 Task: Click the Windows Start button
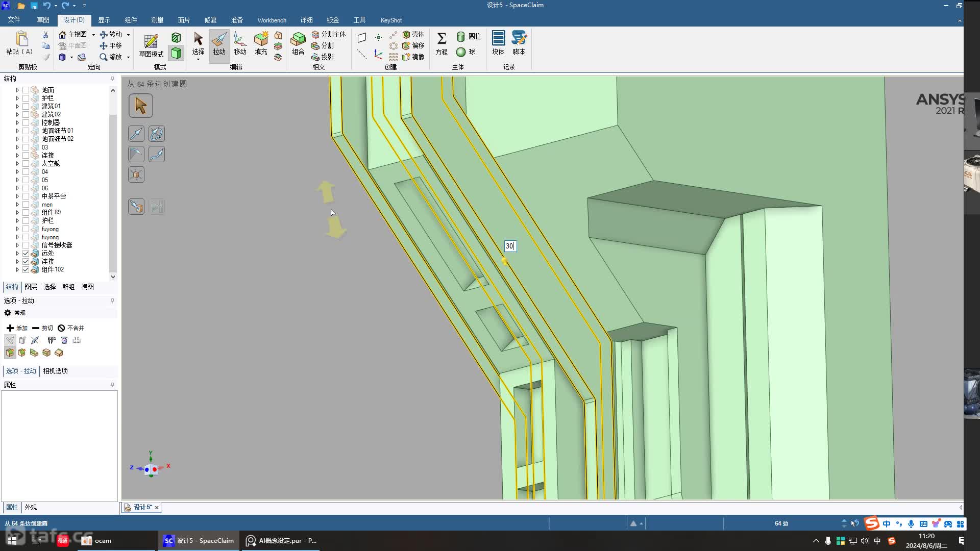12,540
